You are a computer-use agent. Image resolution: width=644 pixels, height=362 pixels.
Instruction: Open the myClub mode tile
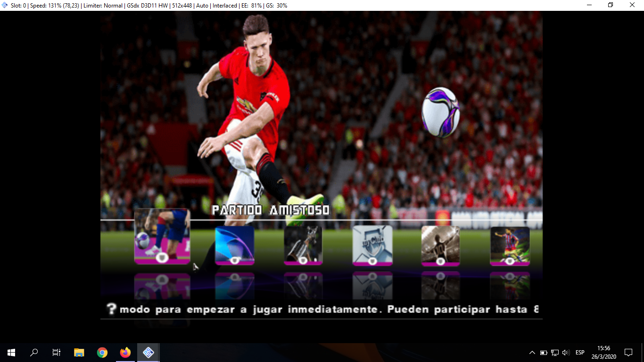click(372, 246)
